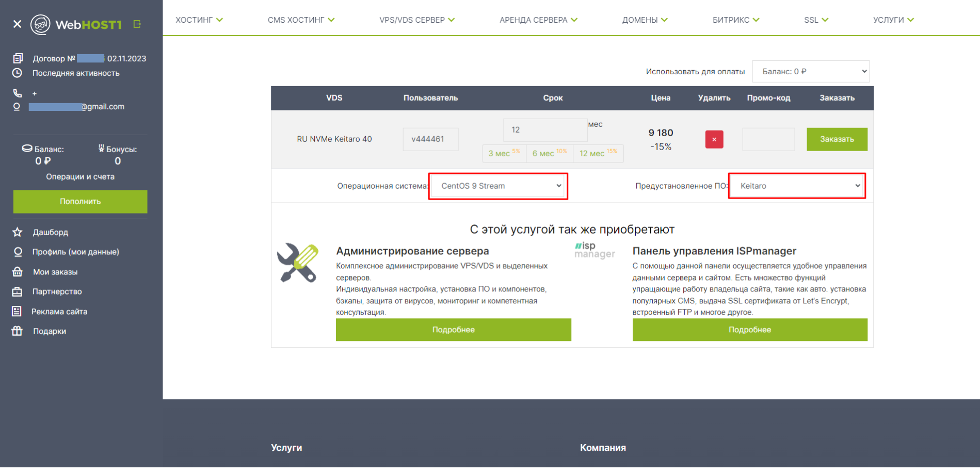
Task: Open the ДОМЕНЫ menu
Action: pyautogui.click(x=645, y=20)
